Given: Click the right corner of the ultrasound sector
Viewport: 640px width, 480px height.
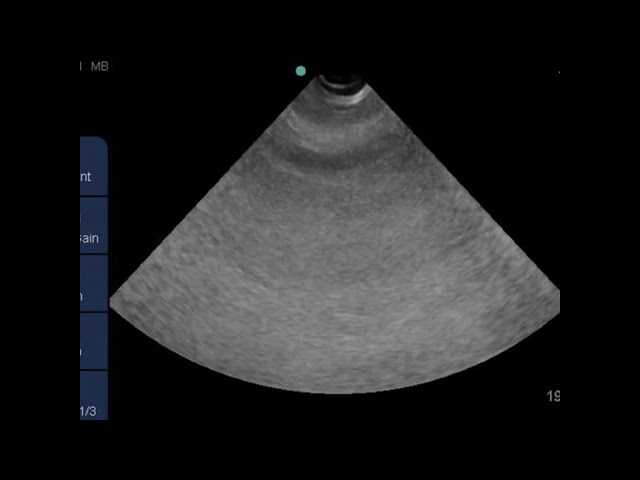Looking at the screenshot, I should [x=557, y=300].
